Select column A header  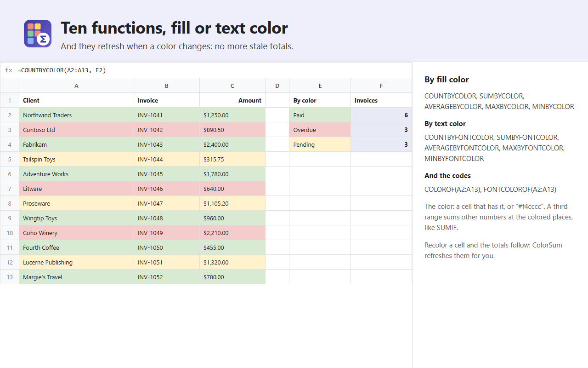click(x=76, y=86)
